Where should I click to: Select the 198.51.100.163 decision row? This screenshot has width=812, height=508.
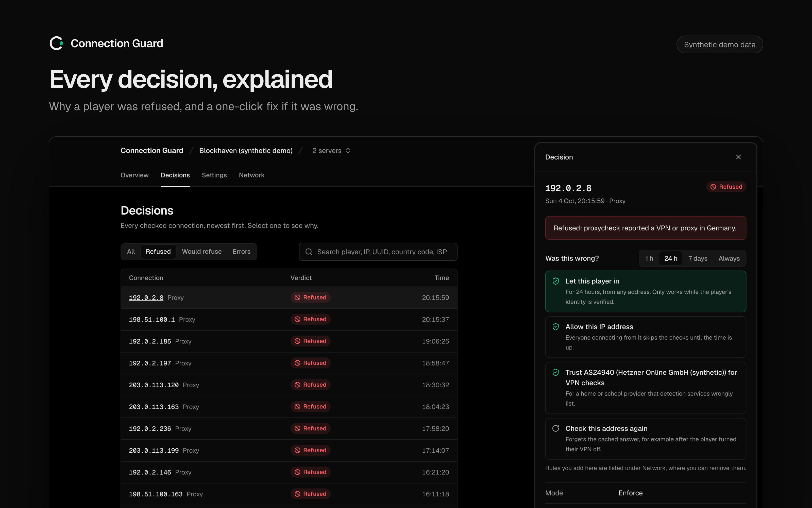coord(289,494)
